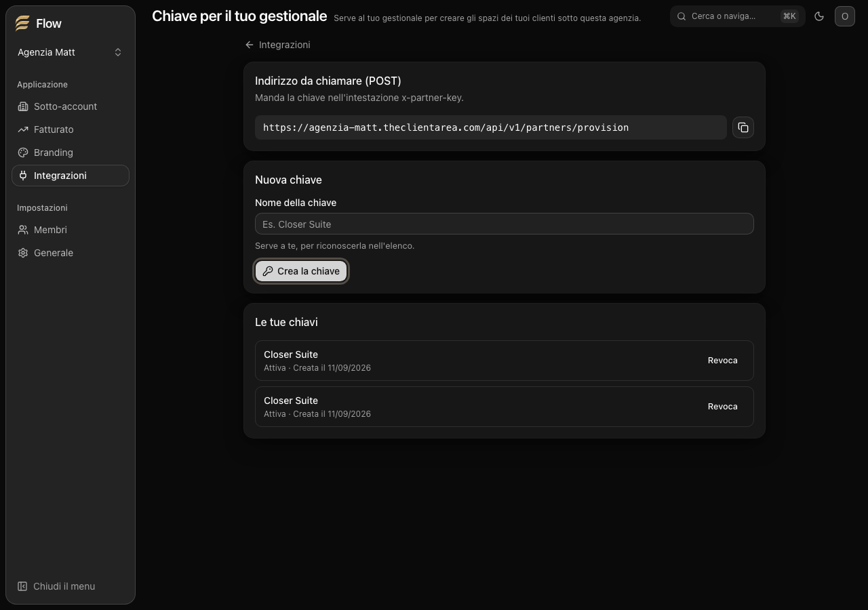868x610 pixels.
Task: Click the Generale gear icon
Action: (x=23, y=253)
